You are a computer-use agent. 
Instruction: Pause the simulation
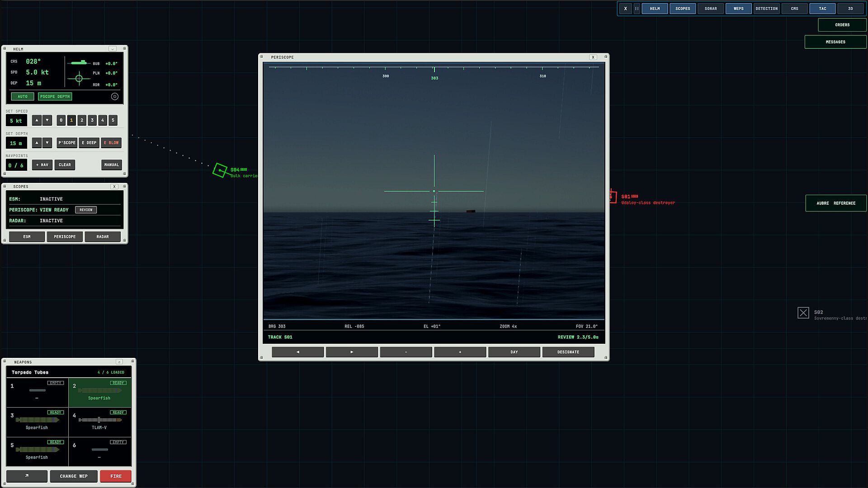click(x=637, y=9)
